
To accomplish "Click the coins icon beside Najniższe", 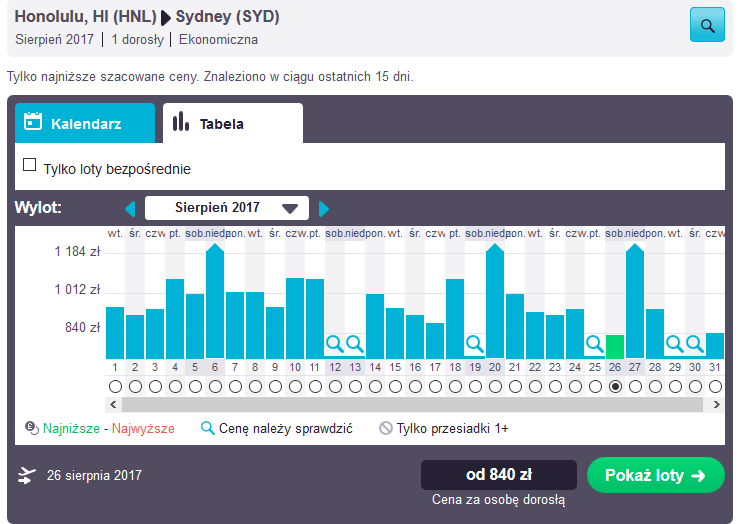I will pos(32,428).
